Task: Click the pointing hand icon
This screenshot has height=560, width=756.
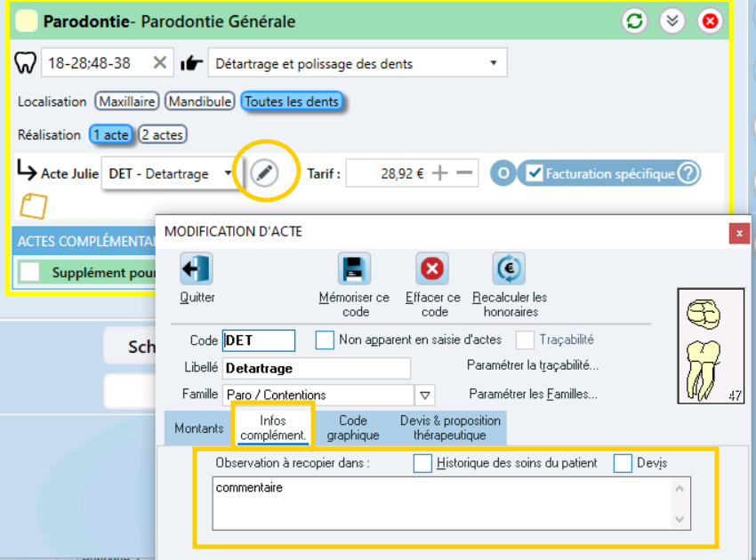Action: tap(191, 63)
